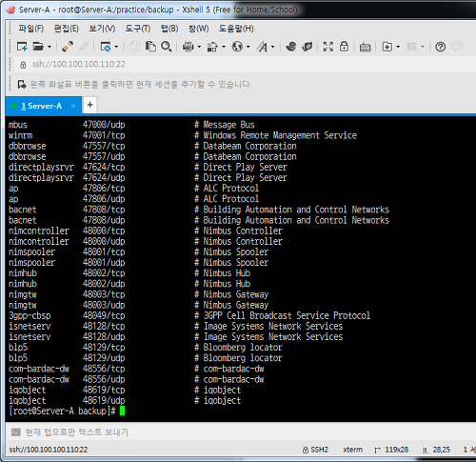Click the Lock screen padlock icon
This screenshot has height=462, width=476.
pos(344,47)
